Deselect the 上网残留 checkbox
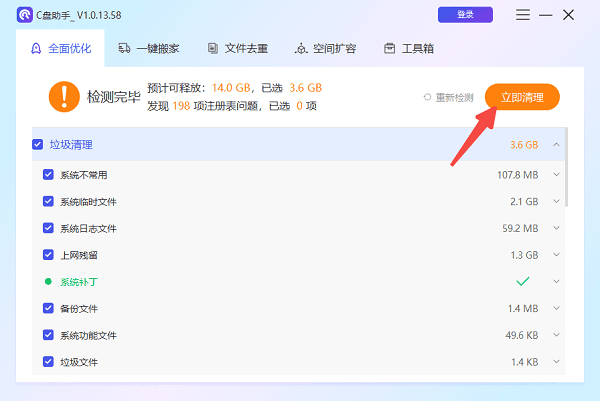This screenshot has height=401, width=600. coord(48,255)
